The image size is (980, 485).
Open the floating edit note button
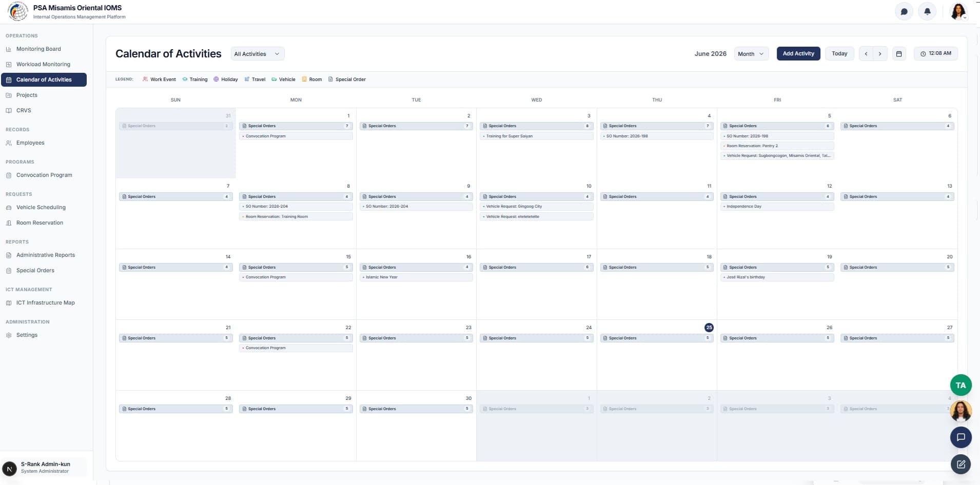pos(961,464)
